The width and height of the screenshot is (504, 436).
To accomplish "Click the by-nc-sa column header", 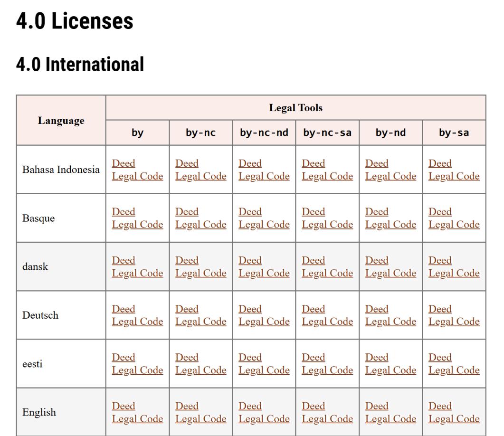I will click(x=327, y=133).
